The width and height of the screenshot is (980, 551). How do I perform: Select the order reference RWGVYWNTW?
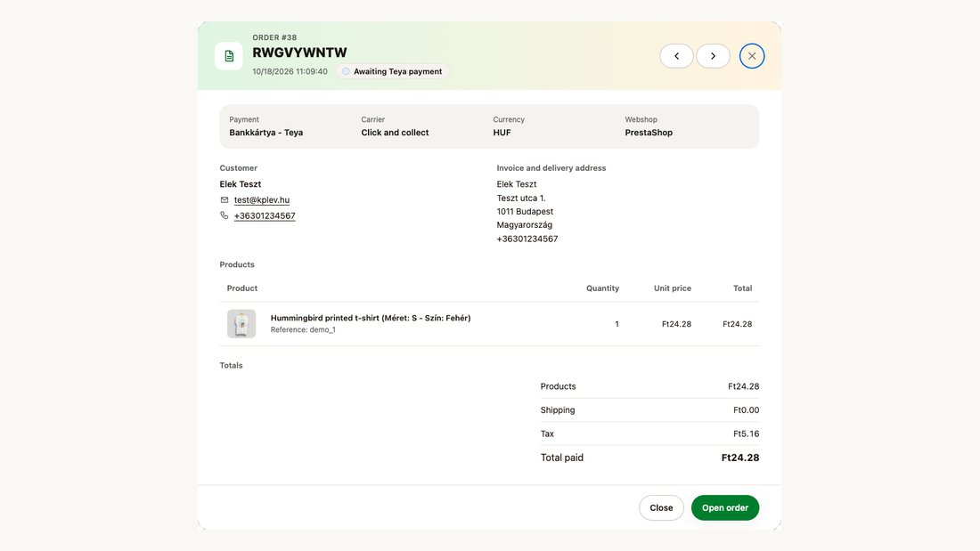point(299,53)
